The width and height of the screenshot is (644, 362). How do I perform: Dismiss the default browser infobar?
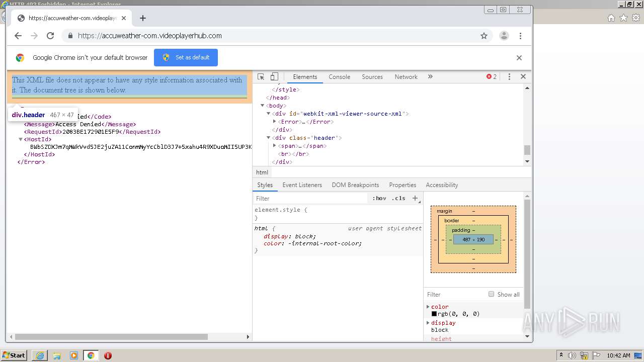[519, 58]
